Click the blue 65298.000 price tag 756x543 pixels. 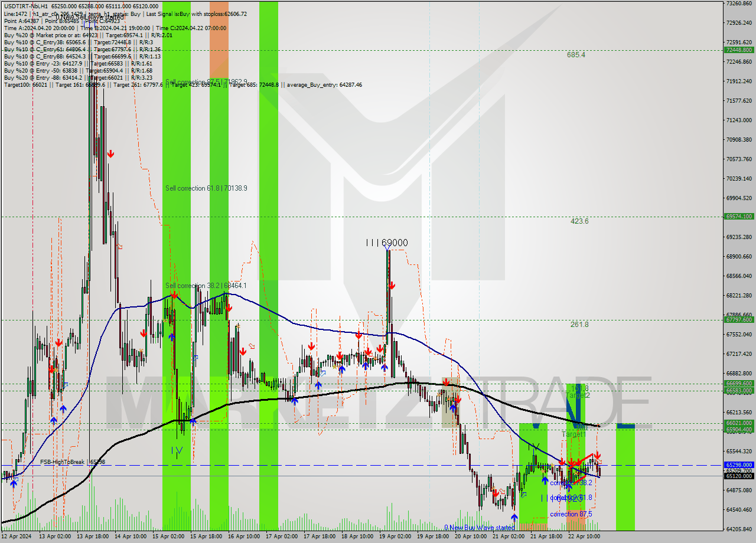click(738, 465)
